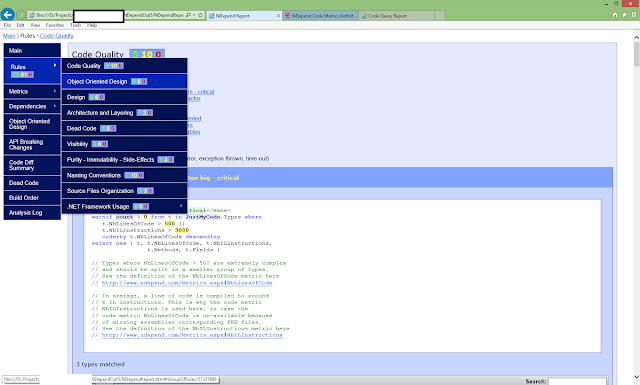Open Build Order in the sidebar
The height and width of the screenshot is (385, 640).
click(x=32, y=198)
